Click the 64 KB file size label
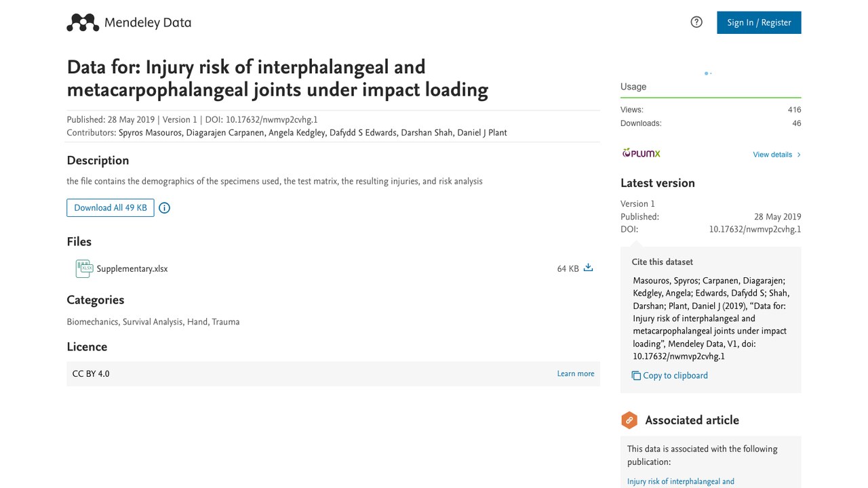Image resolution: width=868 pixels, height=488 pixels. coord(568,269)
